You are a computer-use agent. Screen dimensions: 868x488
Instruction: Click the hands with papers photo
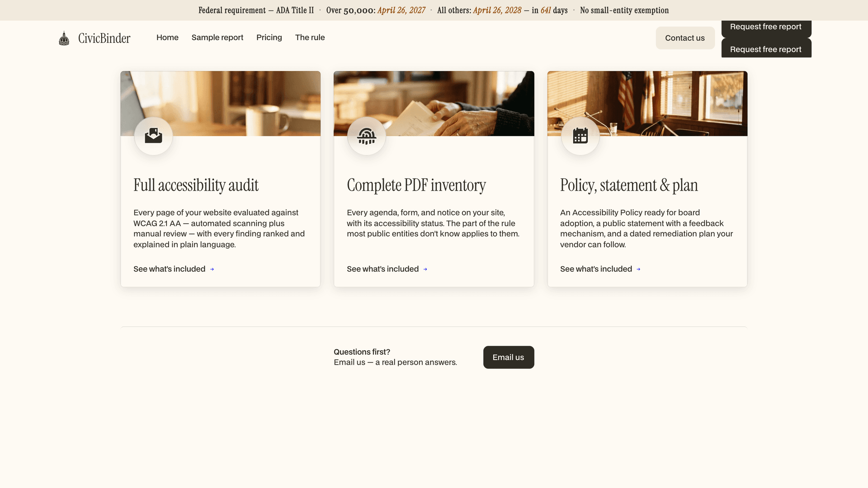click(434, 103)
